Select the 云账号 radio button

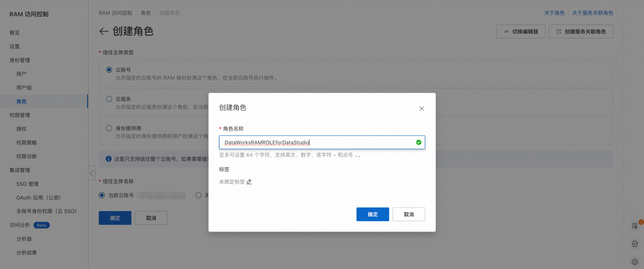[x=109, y=70]
